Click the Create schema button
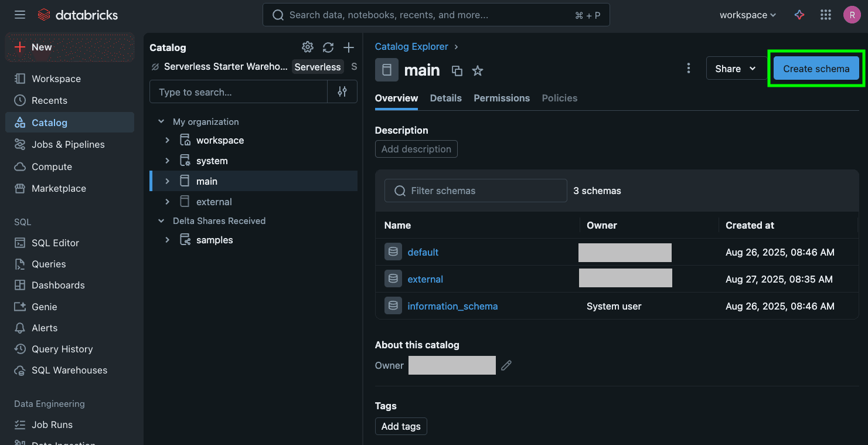The height and width of the screenshot is (445, 868). [x=816, y=69]
